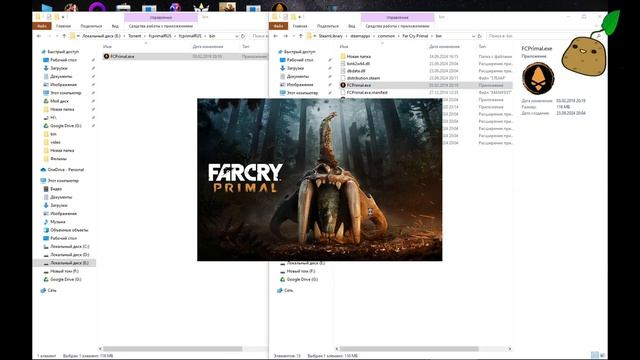Open Средства работы с приложениями tab, right window
The image size is (640, 360).
398,26
